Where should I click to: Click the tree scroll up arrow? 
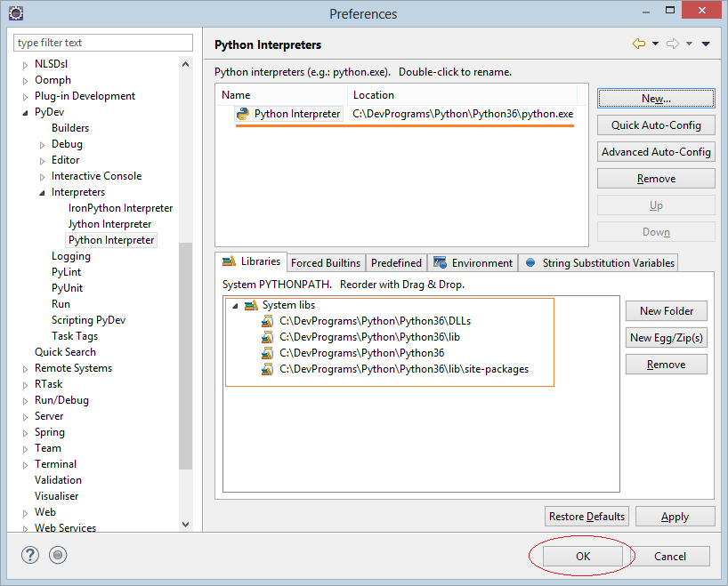tap(185, 64)
